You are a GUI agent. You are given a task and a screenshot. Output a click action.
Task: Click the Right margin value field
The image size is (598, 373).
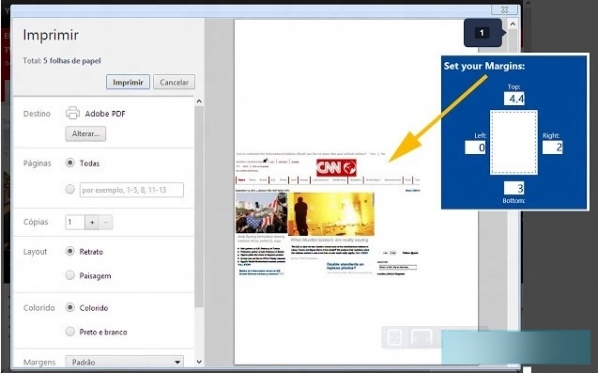click(x=552, y=147)
